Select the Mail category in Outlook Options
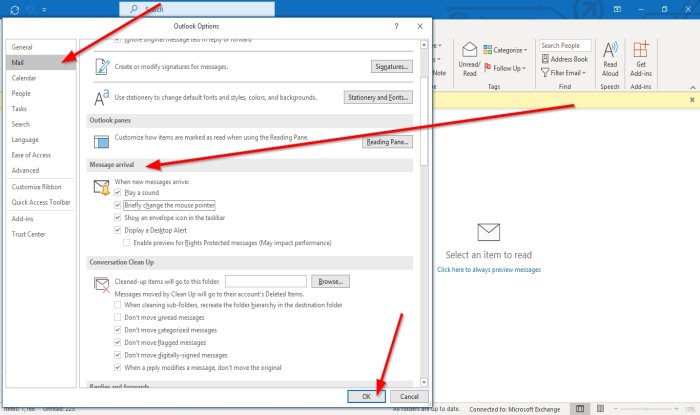Image resolution: width=700 pixels, height=415 pixels. click(41, 62)
